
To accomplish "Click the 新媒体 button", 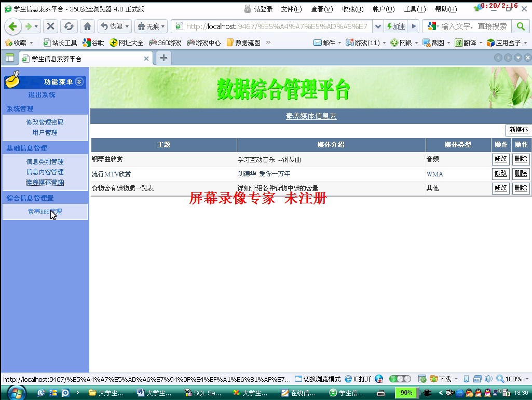I will tap(519, 130).
